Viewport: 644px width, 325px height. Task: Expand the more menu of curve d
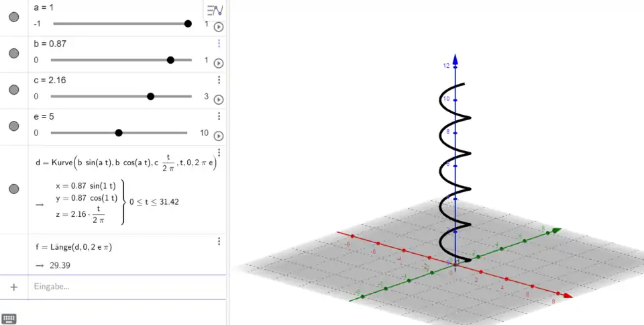(219, 153)
